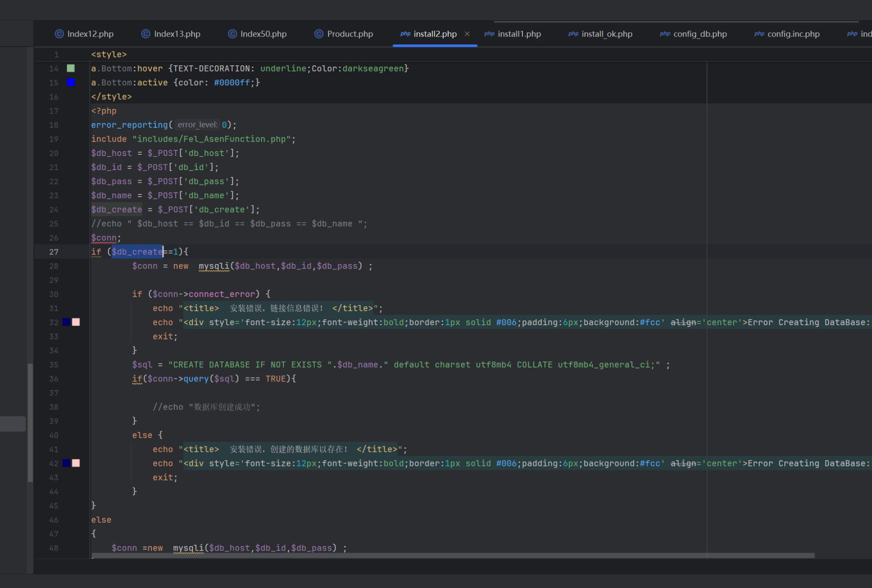Click the <?php tag on line 17
This screenshot has height=588, width=872.
click(x=104, y=111)
